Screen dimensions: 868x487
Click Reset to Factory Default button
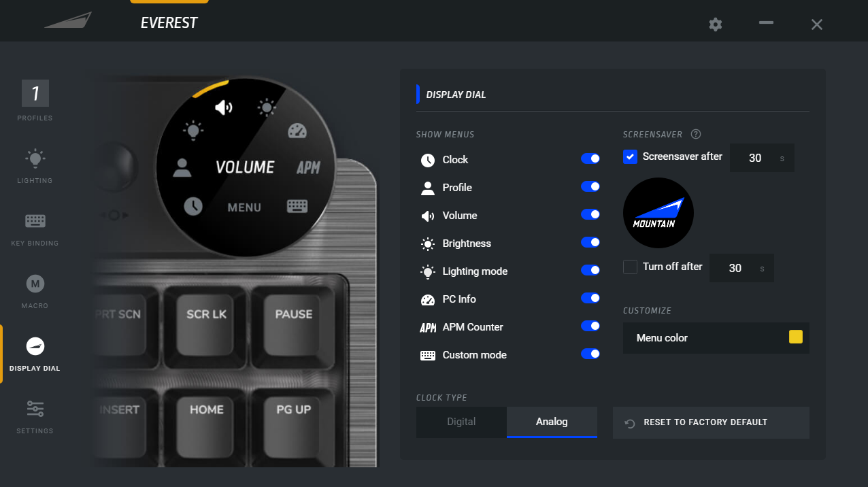click(x=711, y=422)
